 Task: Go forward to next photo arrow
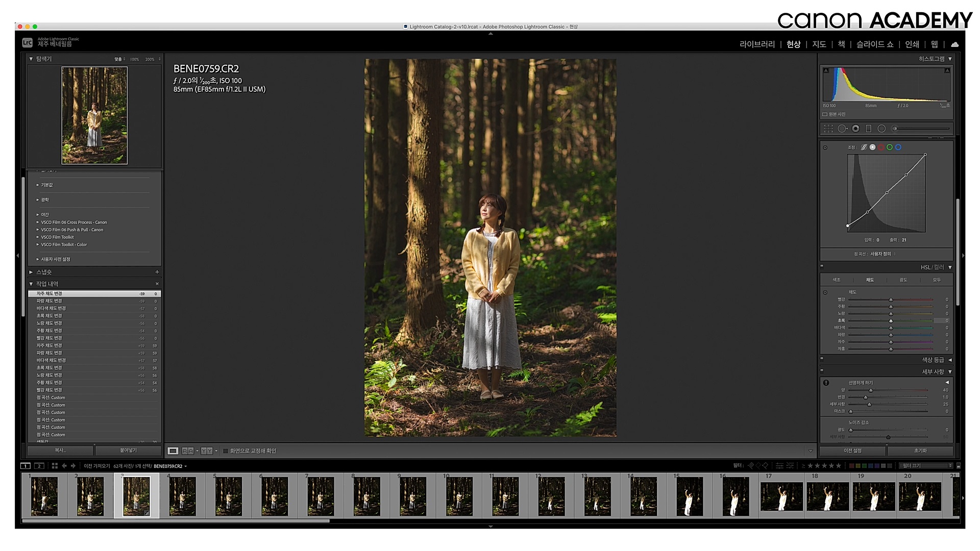pos(73,466)
